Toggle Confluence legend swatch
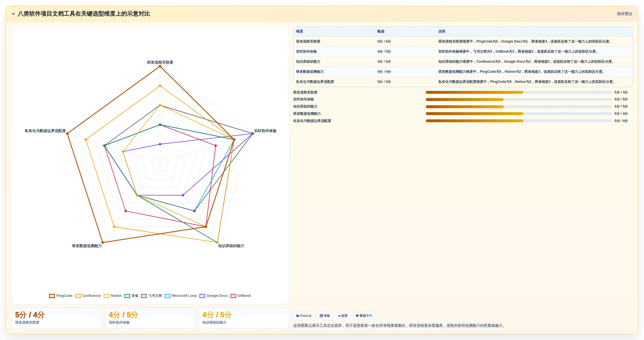The height and width of the screenshot is (340, 644). 78,296
